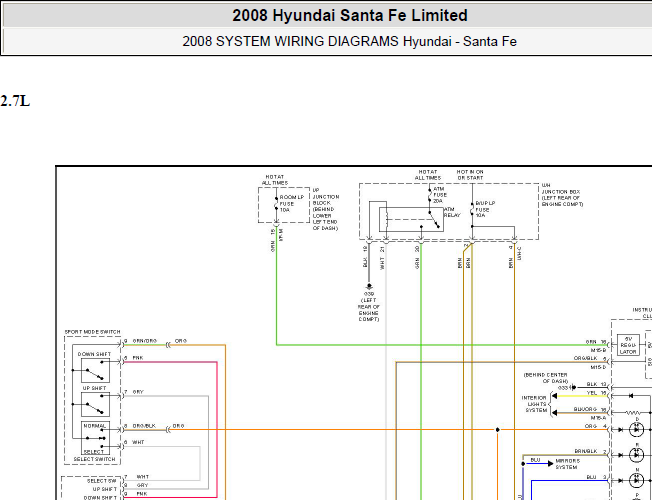Click the '2.7L' engine heading

click(x=15, y=101)
